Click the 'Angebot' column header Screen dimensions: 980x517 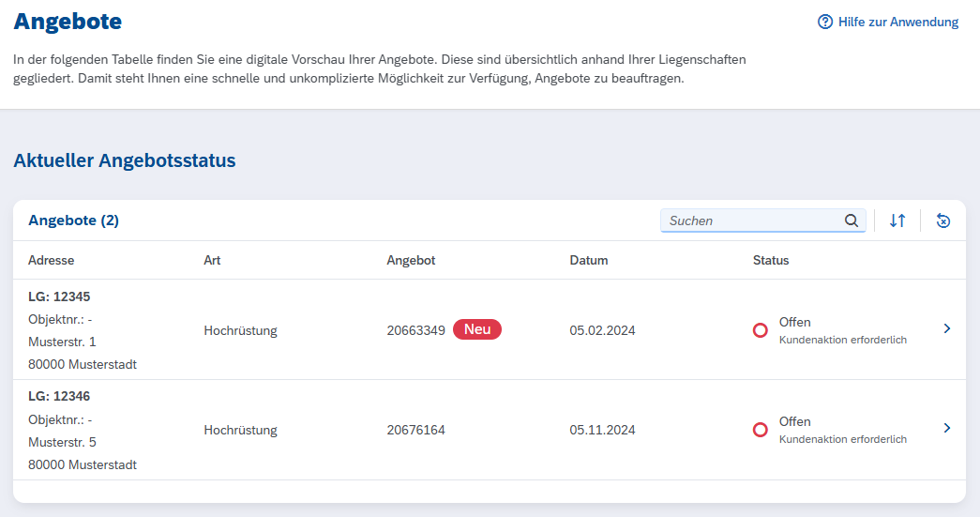[x=411, y=260]
